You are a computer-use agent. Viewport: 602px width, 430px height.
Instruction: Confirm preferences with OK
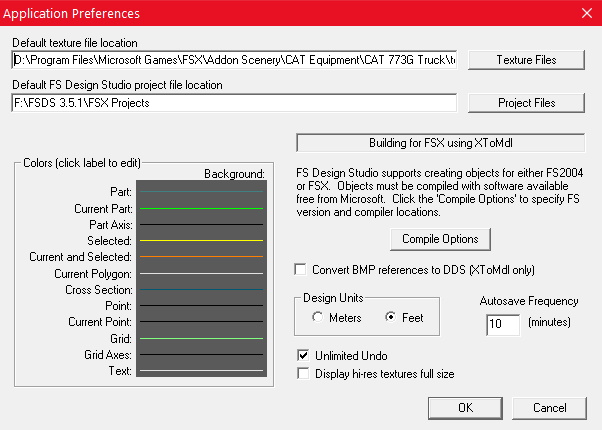pyautogui.click(x=465, y=408)
